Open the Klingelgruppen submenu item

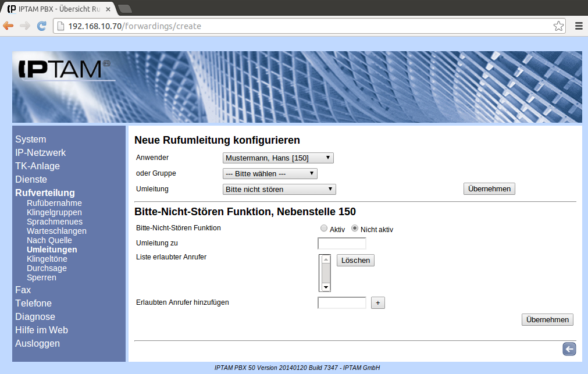click(54, 212)
